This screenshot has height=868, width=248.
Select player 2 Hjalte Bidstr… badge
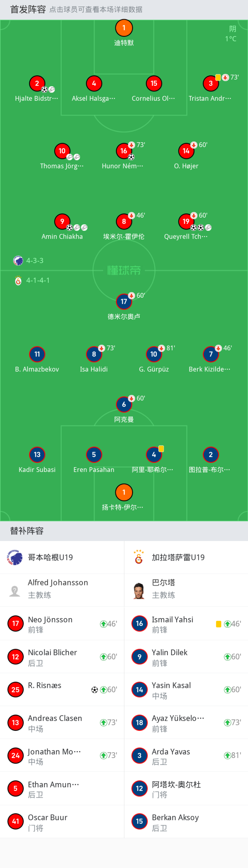click(x=37, y=83)
